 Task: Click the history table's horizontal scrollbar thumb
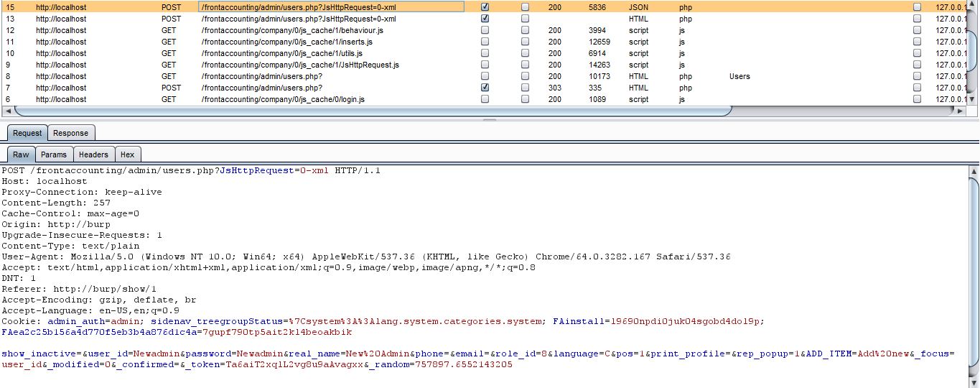point(373,111)
